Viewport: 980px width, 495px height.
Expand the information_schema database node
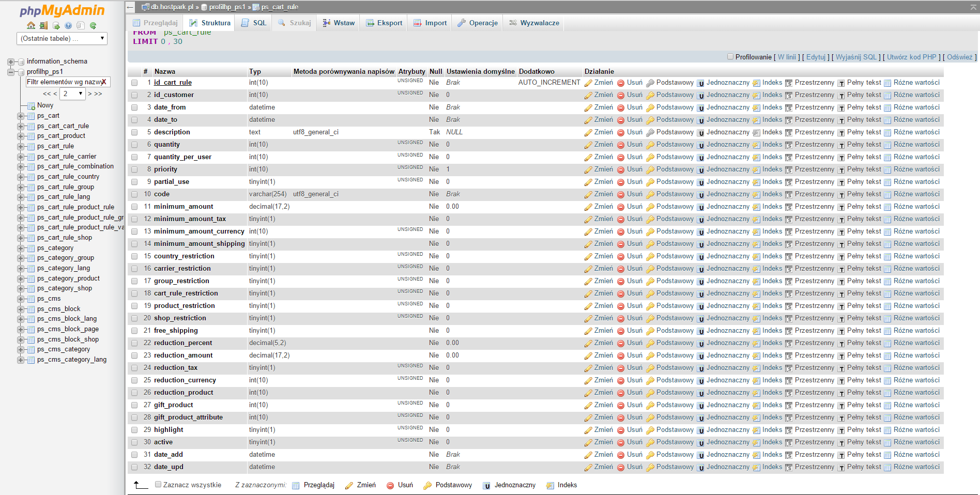pos(11,61)
